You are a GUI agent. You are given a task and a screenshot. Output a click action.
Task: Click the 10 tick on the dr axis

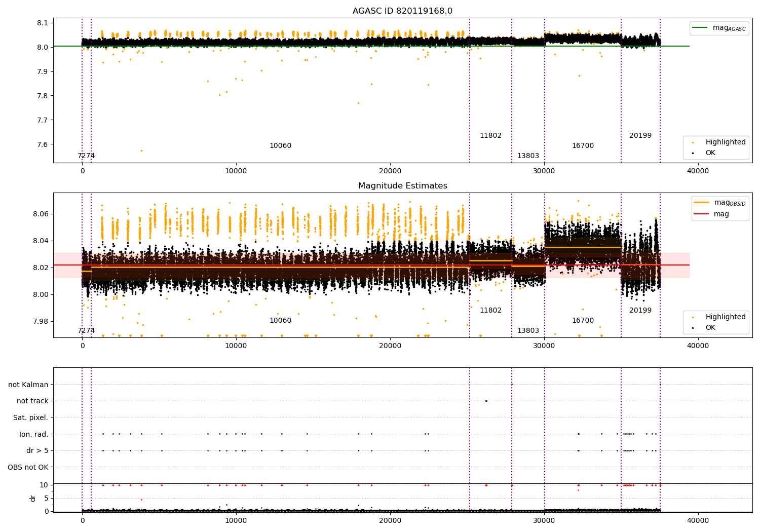click(x=45, y=485)
